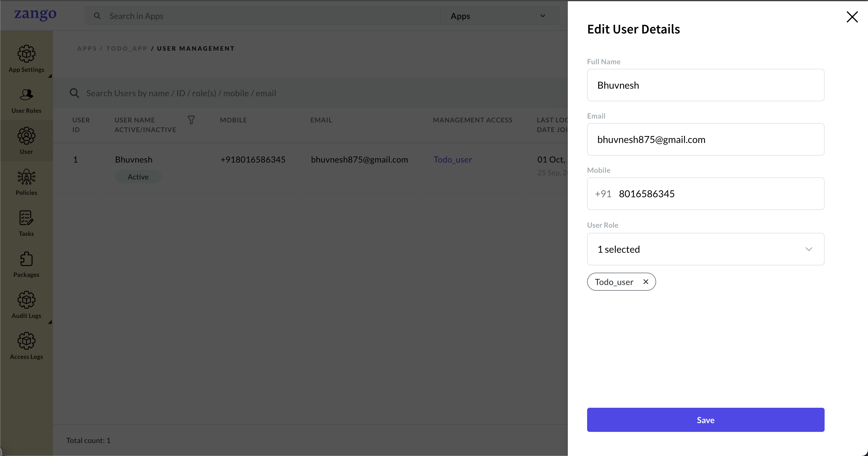Click the USER MANAGEMENT breadcrumb text
Viewport: 868px width, 456px height.
point(195,49)
